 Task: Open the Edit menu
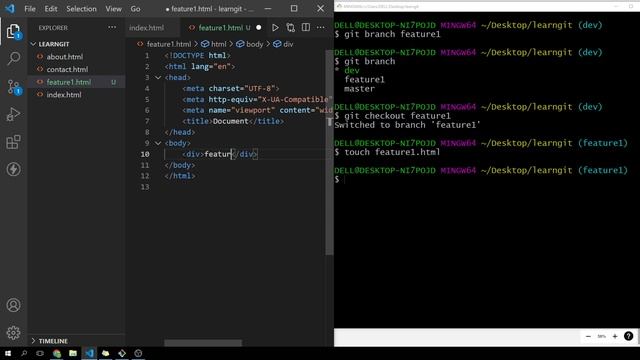[x=51, y=9]
